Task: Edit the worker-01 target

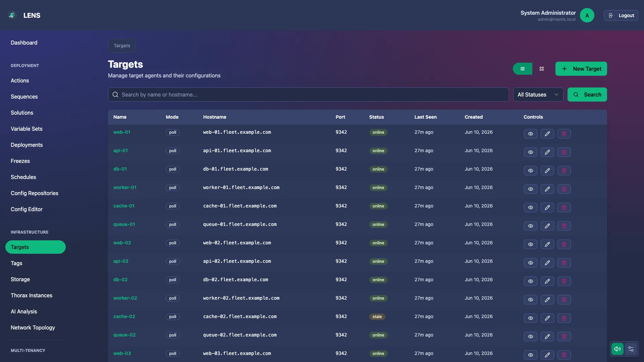Action: 547,189
